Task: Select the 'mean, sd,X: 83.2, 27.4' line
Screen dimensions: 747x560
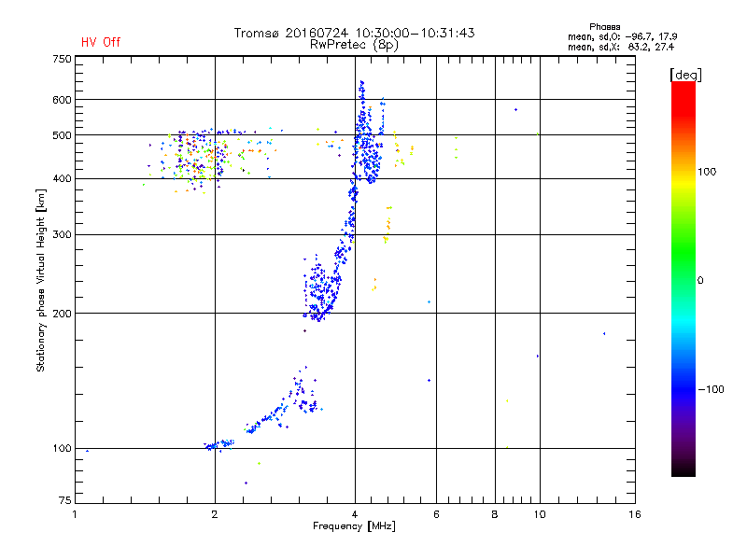Action: pos(621,47)
